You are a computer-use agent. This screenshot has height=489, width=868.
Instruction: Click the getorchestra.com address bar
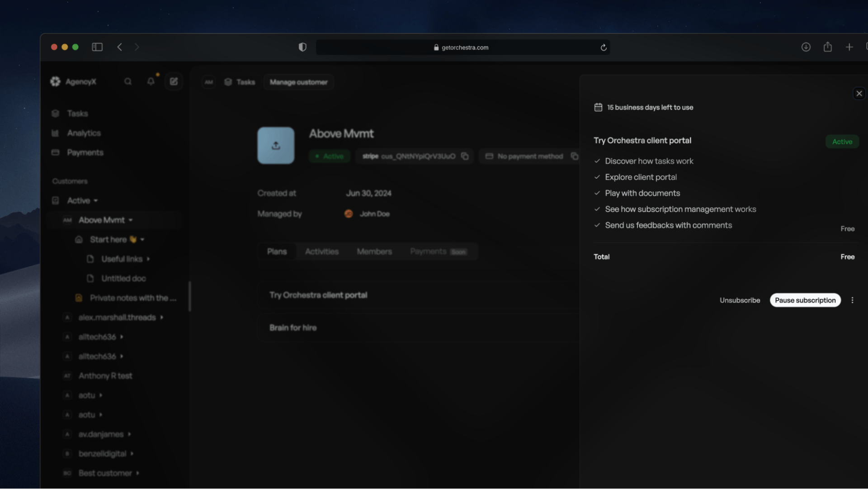464,47
